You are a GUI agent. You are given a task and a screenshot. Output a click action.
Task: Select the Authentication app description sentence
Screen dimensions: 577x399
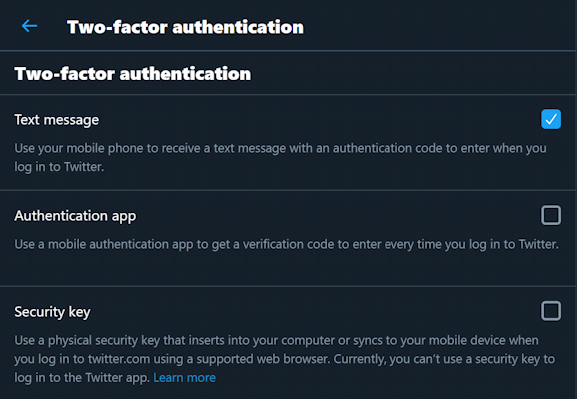[286, 244]
